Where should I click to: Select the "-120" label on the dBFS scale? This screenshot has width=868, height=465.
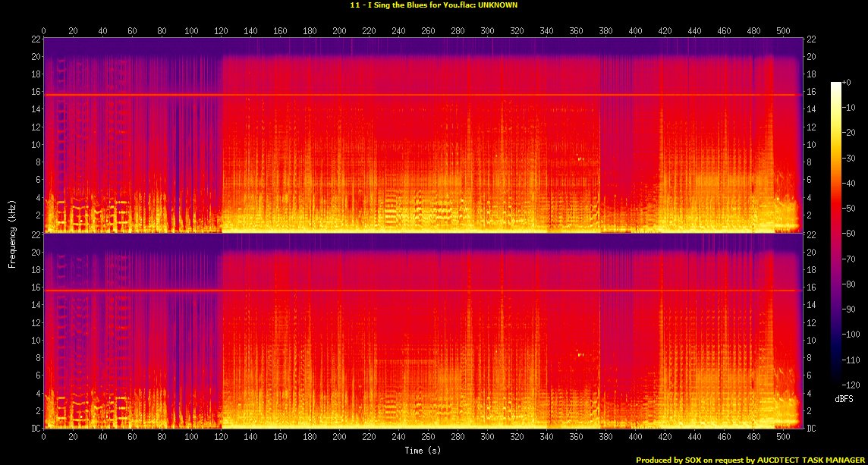click(851, 385)
